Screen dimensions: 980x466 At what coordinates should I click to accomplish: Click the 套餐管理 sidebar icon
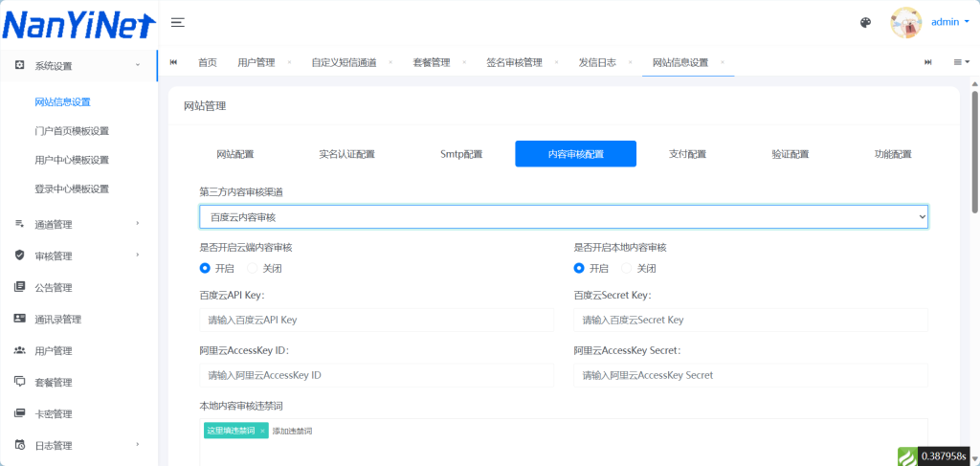(19, 382)
